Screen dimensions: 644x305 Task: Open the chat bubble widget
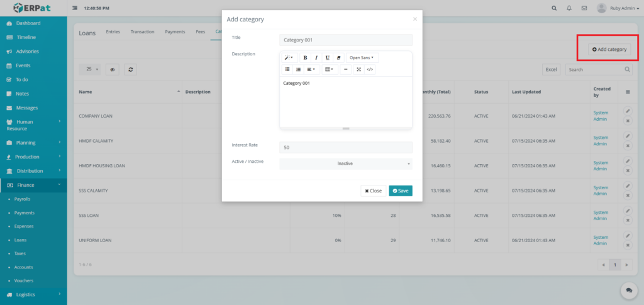click(629, 290)
